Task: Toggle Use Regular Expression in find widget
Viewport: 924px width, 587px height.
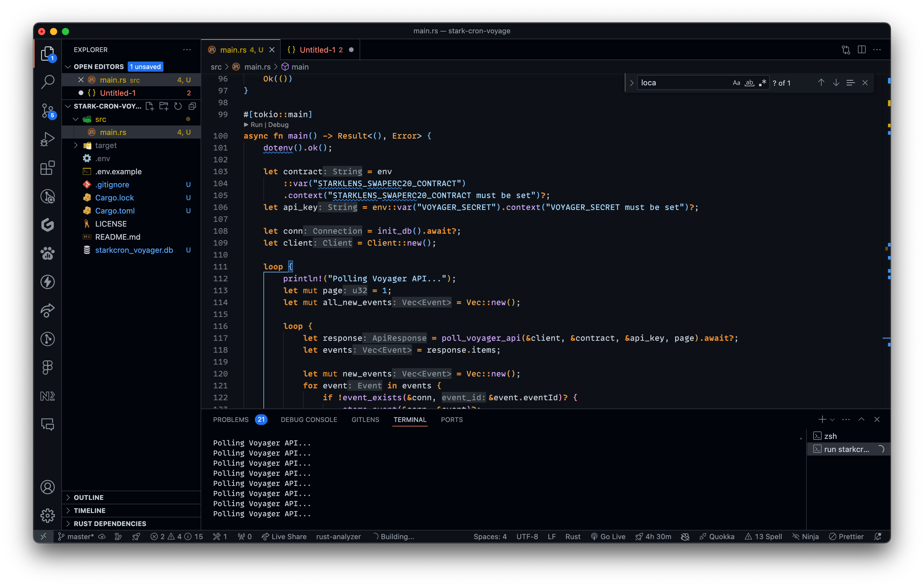Action: tap(762, 83)
